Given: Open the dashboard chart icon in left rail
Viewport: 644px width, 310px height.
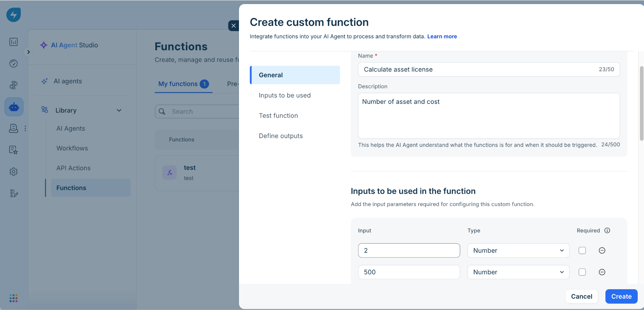Looking at the screenshot, I should click(x=14, y=42).
